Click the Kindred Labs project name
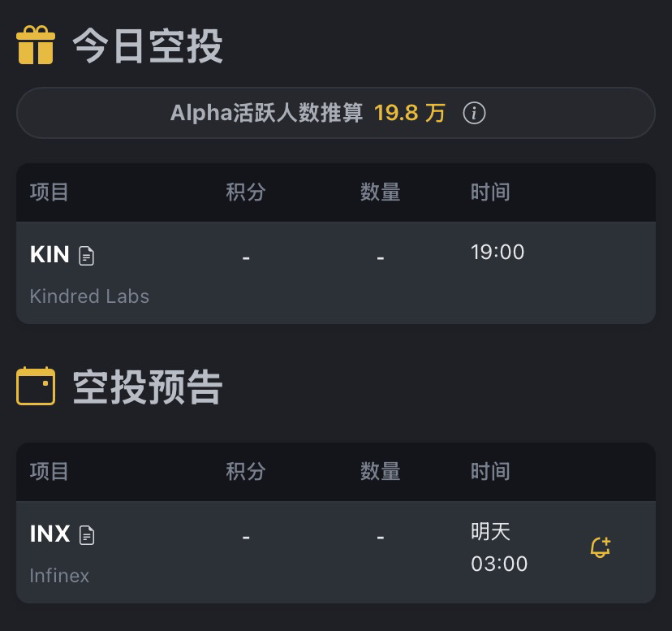672x631 pixels. click(89, 296)
